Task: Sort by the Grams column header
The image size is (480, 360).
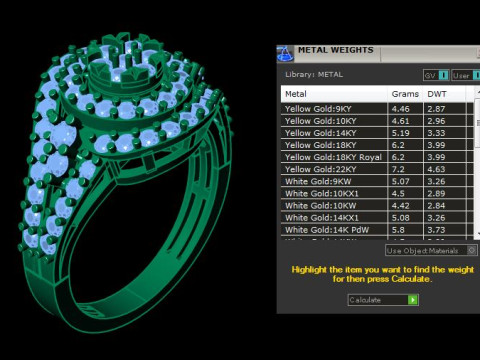Action: point(405,94)
